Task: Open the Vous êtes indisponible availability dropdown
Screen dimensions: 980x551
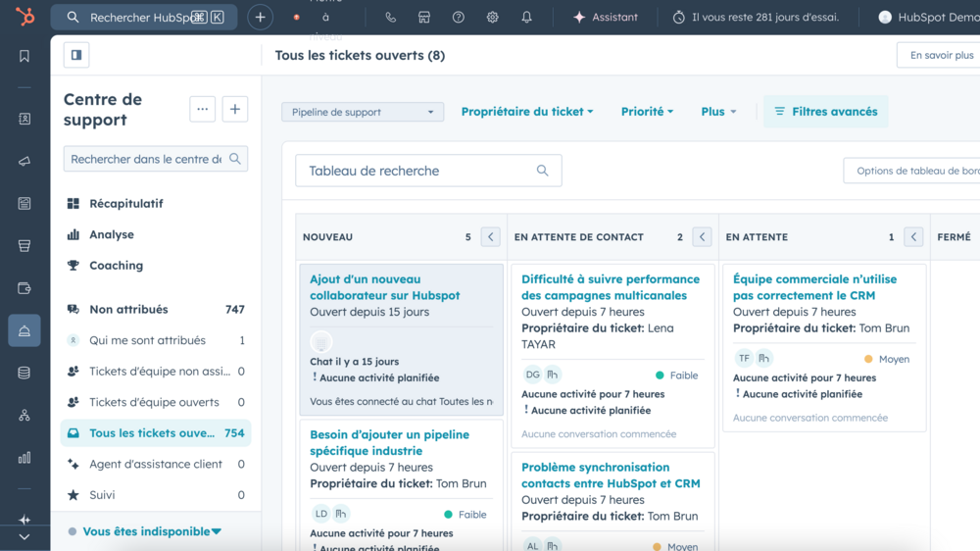Action: pyautogui.click(x=152, y=531)
